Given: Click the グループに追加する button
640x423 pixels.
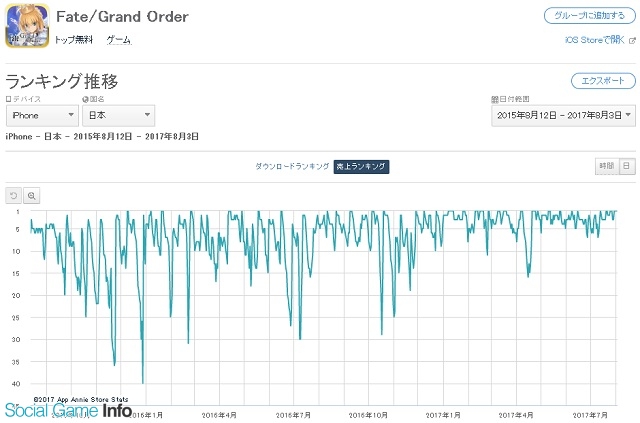Looking at the screenshot, I should click(590, 16).
